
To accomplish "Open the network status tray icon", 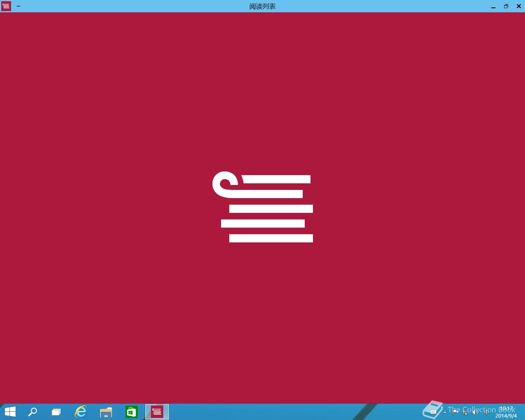I will pyautogui.click(x=466, y=412).
